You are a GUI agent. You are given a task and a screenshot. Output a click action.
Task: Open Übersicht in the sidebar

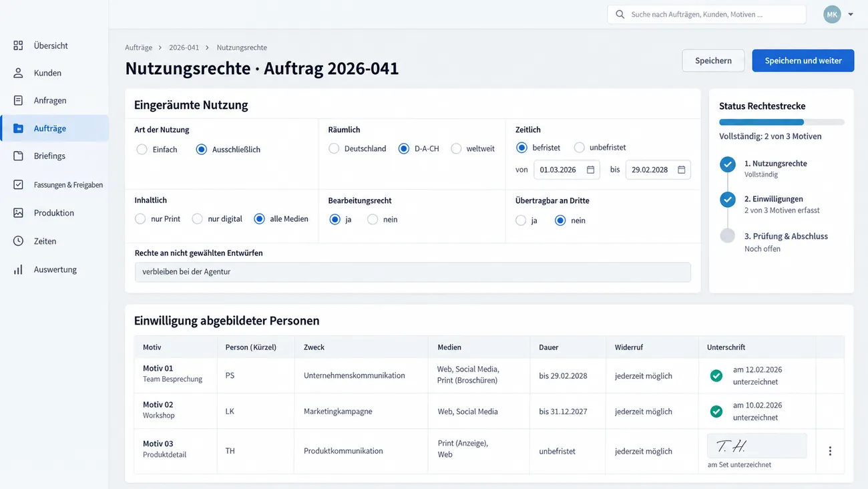[x=54, y=45]
